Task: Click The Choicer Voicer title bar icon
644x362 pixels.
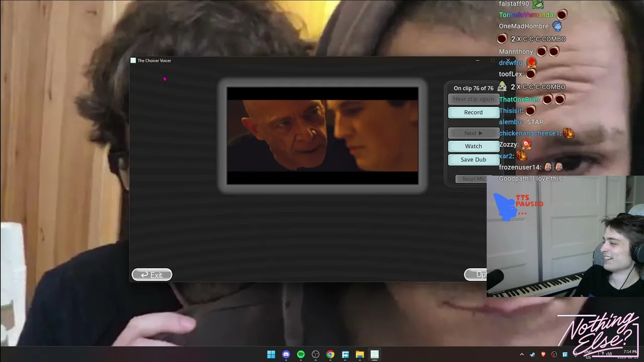Action: coord(133,60)
